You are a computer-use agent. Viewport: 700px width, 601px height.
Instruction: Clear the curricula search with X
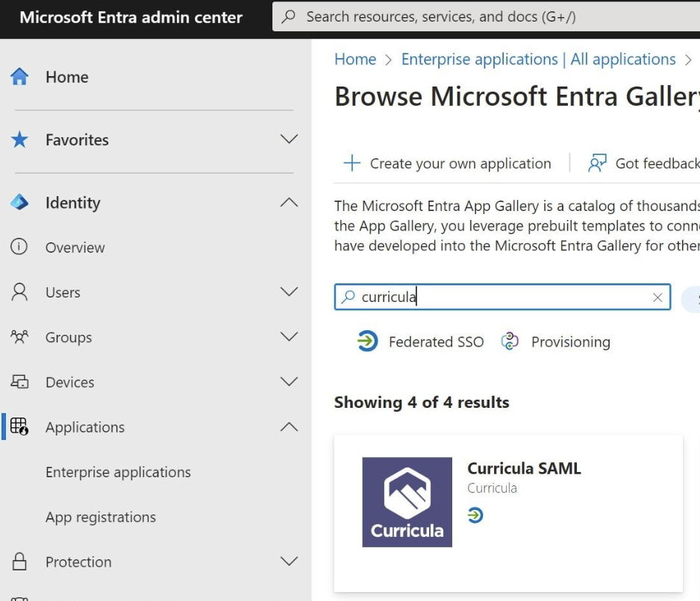(x=657, y=298)
